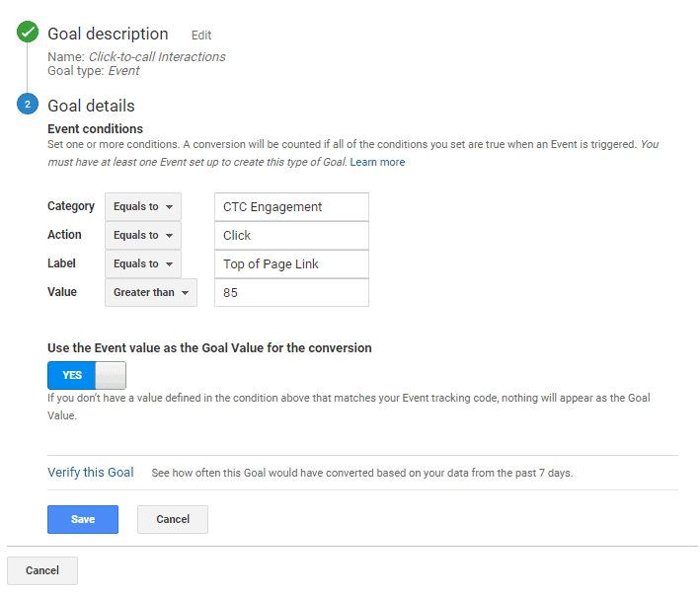Click the Event conditions subheading

[x=95, y=129]
